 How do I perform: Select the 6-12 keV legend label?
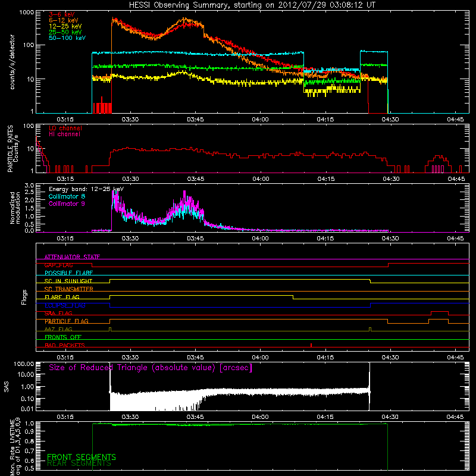point(64,20)
